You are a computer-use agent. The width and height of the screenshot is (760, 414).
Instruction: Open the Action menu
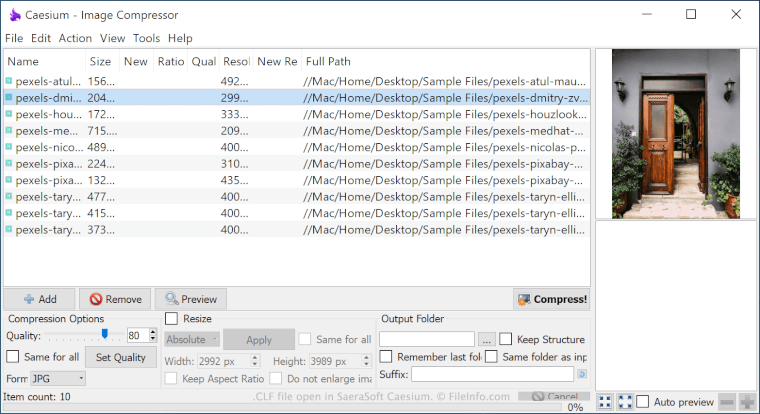(75, 38)
